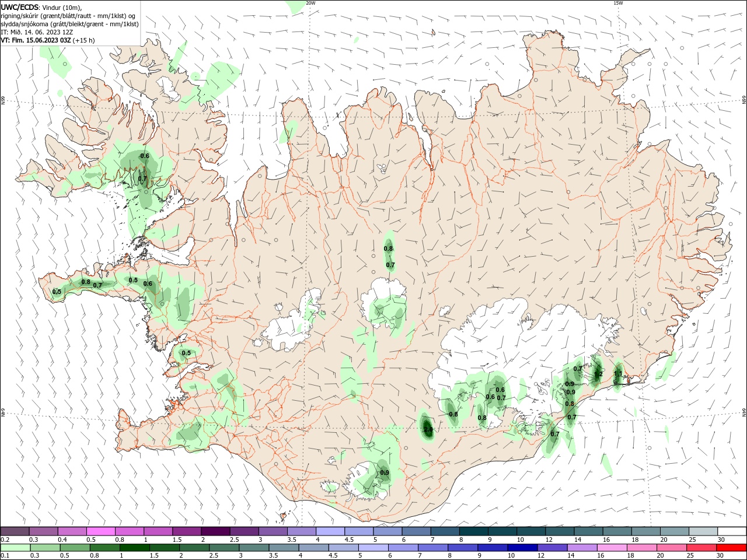Pick the medium green 0.5 rain legend swatch
This screenshot has height=560, width=747.
(x=75, y=548)
